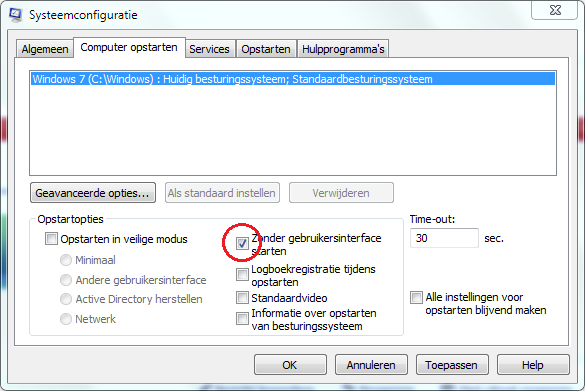The height and width of the screenshot is (391, 585).
Task: Switch to the Algemeen tab
Action: (x=45, y=49)
